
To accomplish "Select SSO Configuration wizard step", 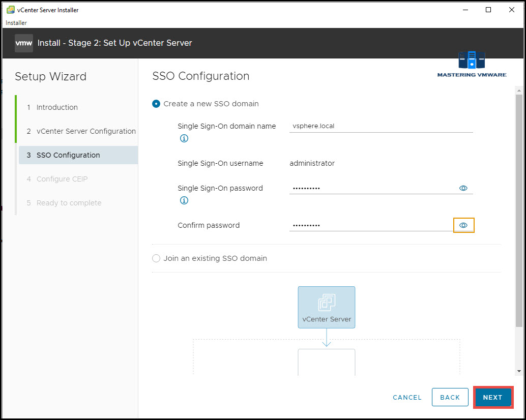I will [68, 155].
